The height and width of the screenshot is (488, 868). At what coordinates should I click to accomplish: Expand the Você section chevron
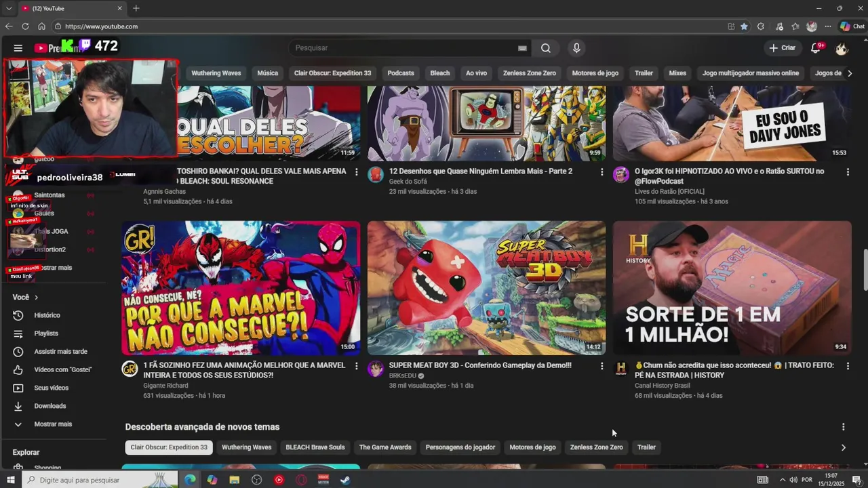(37, 298)
